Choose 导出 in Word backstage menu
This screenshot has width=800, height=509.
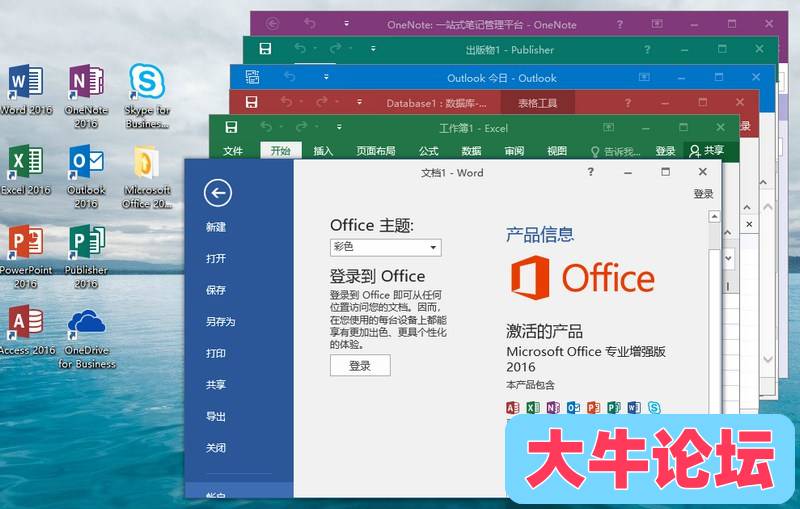(x=216, y=417)
